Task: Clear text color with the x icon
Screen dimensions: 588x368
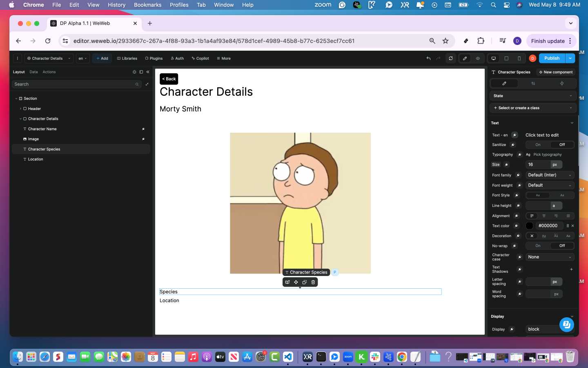Action: click(572, 226)
